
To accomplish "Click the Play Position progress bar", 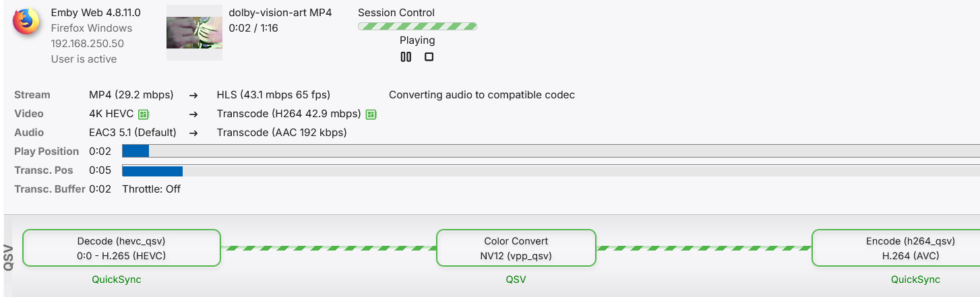I will tap(550, 151).
